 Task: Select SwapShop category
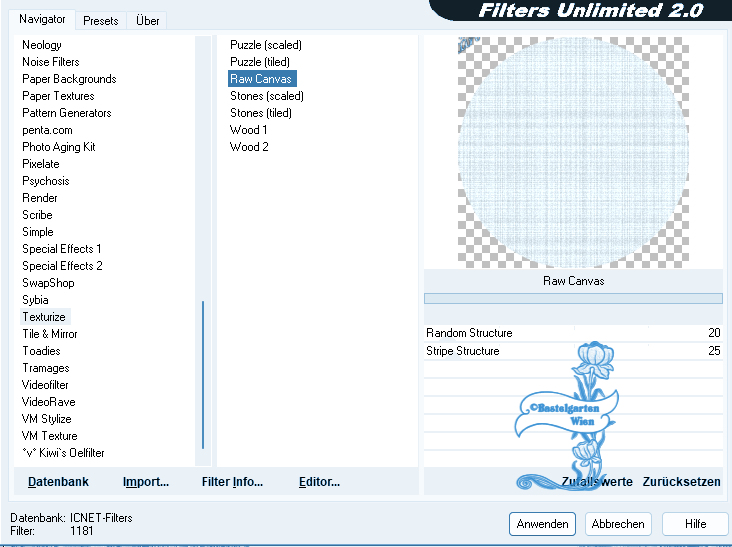[x=48, y=283]
